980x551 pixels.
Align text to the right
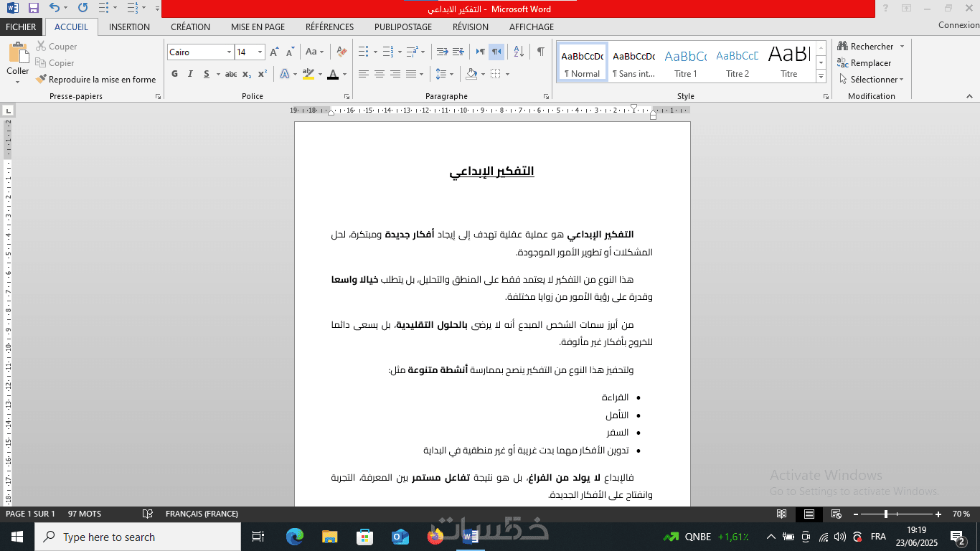[395, 74]
